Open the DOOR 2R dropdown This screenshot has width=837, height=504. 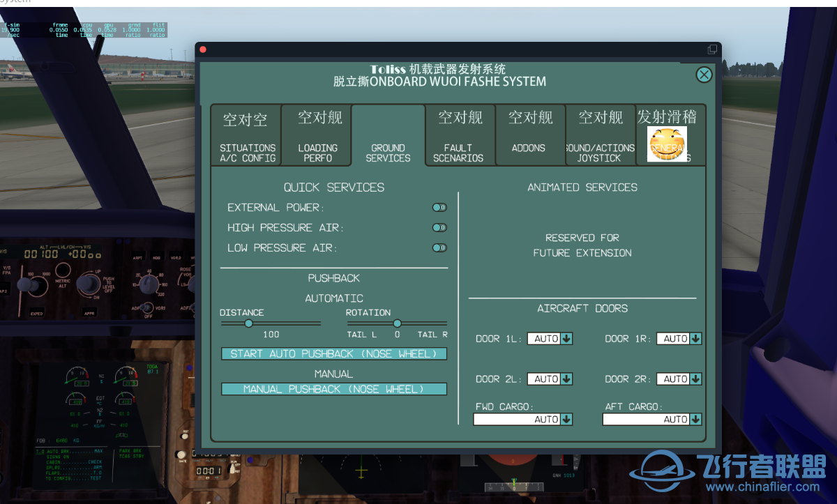click(x=679, y=379)
